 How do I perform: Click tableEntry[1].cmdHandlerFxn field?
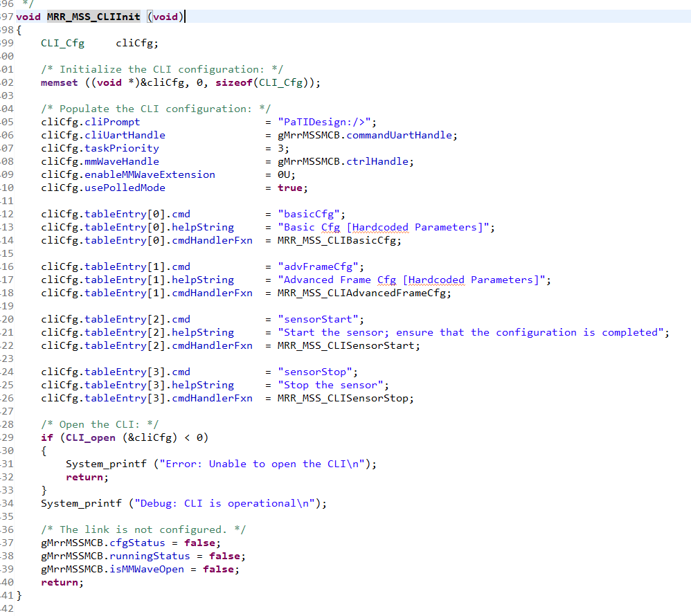point(168,293)
